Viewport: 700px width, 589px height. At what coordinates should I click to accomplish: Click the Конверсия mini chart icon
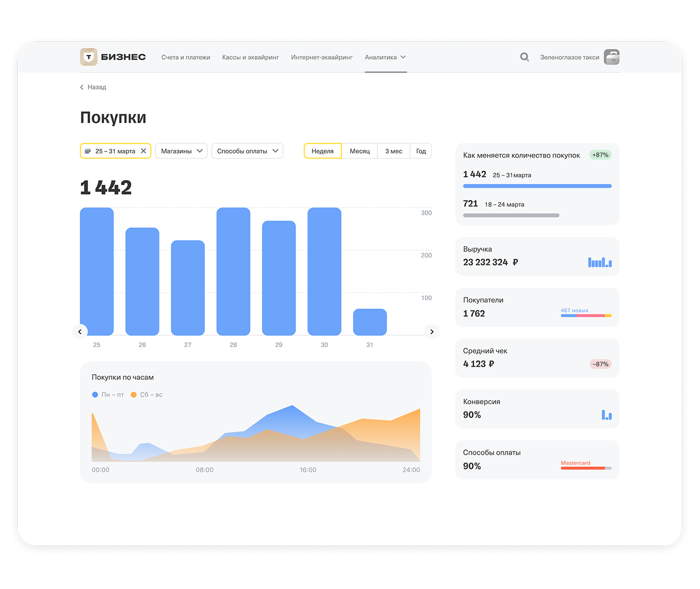coord(606,415)
